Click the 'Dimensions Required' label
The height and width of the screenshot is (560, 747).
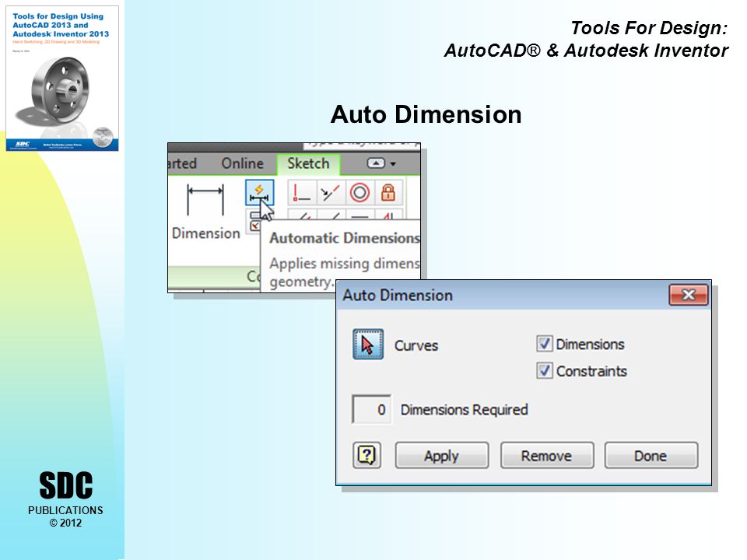[x=464, y=410]
